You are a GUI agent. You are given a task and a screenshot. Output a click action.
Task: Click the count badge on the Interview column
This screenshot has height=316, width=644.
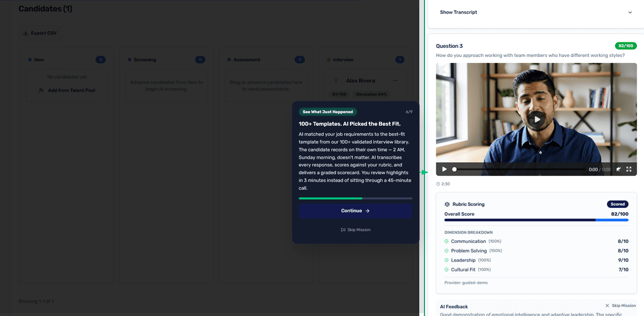pos(400,60)
